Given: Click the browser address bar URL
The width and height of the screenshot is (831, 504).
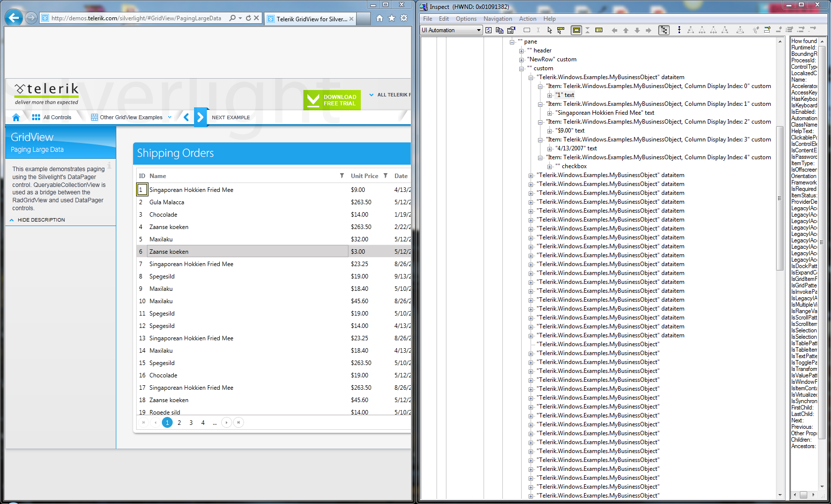Looking at the screenshot, I should (136, 18).
